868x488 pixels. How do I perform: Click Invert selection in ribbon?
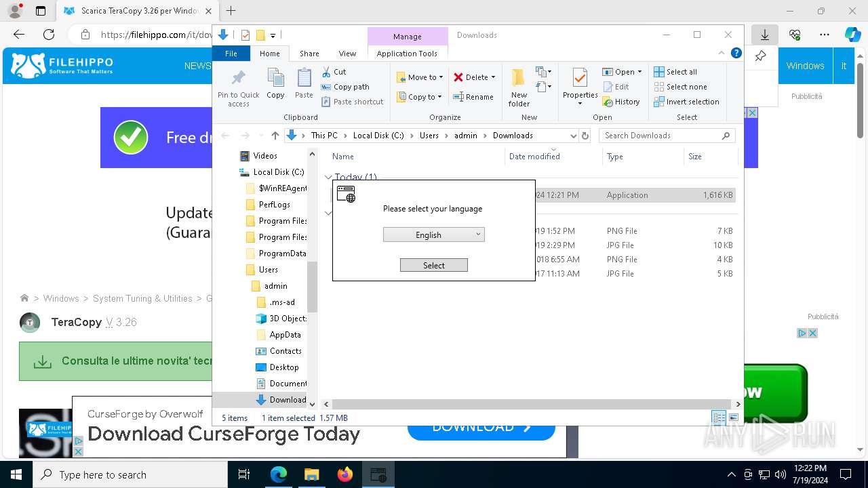point(686,102)
